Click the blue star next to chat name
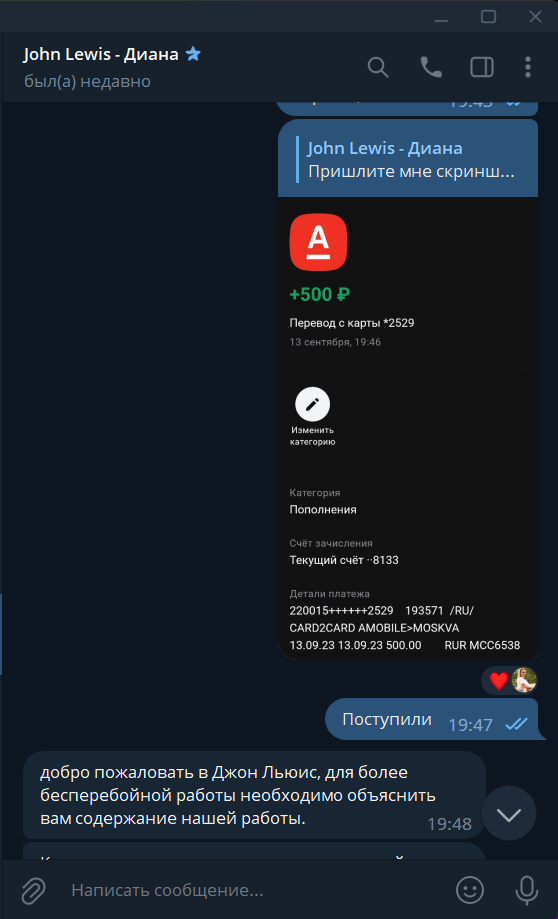 click(193, 55)
